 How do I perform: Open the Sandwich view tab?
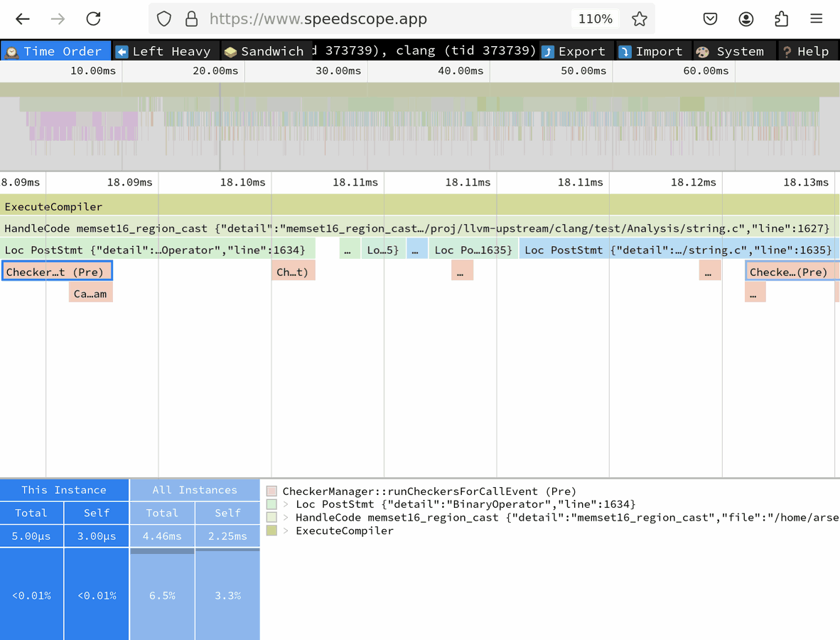264,51
